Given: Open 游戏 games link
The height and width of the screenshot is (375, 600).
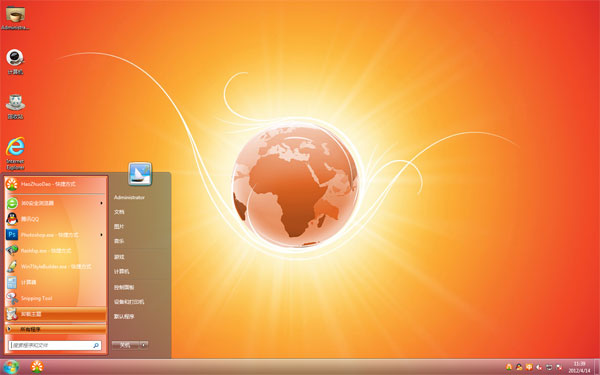Looking at the screenshot, I should [119, 257].
